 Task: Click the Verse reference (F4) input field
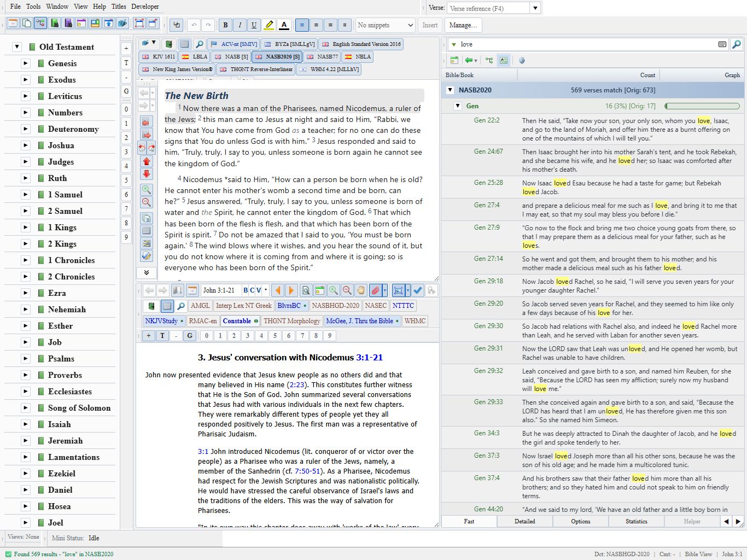[x=489, y=8]
